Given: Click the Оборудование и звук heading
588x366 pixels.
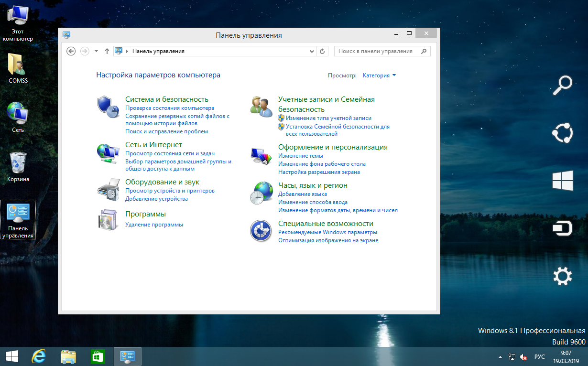Looking at the screenshot, I should (162, 182).
